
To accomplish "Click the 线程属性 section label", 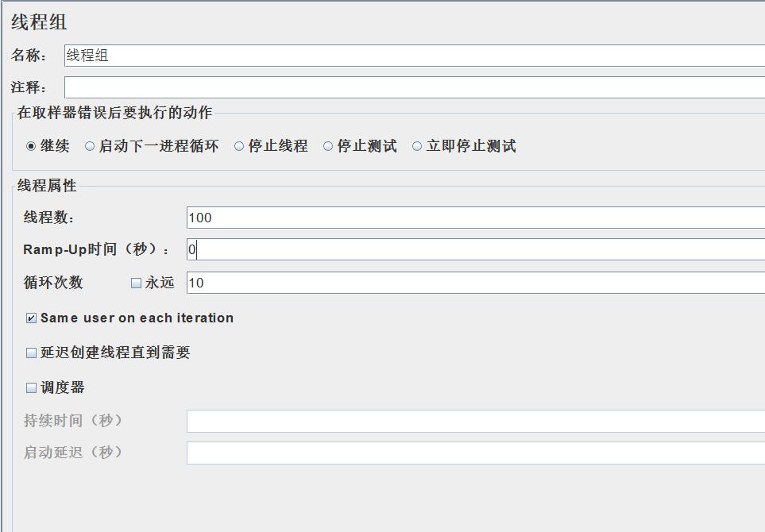I will (x=47, y=185).
